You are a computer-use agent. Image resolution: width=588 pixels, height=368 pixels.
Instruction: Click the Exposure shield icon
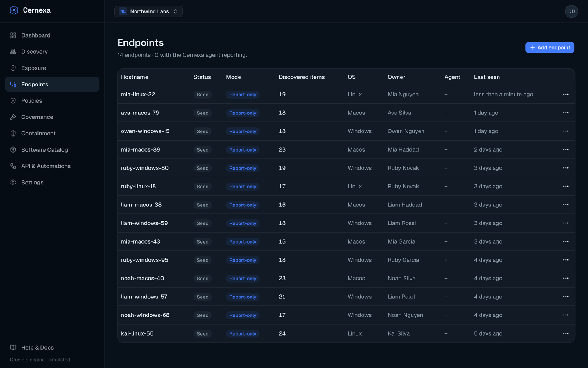click(13, 68)
